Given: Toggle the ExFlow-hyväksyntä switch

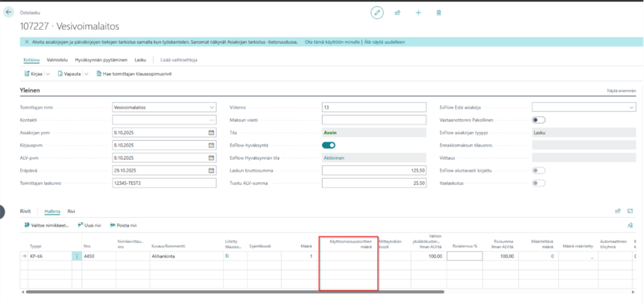Looking at the screenshot, I should tap(328, 145).
